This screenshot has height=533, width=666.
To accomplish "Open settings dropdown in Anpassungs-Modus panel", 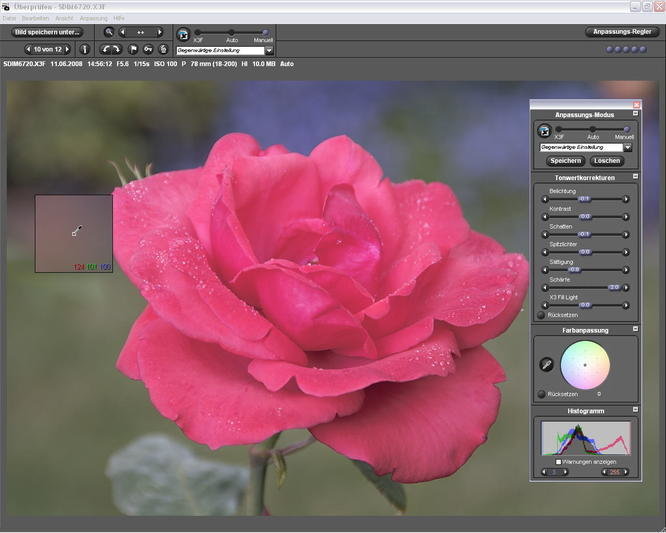I will 628,147.
